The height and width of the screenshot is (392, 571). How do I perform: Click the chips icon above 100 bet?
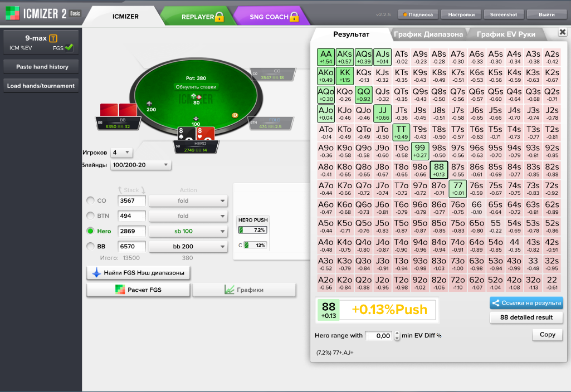point(196,119)
